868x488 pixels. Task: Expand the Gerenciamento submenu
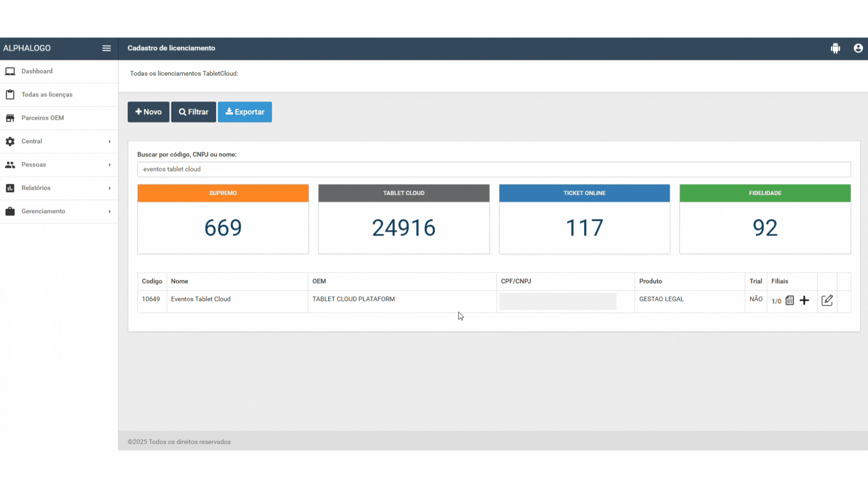point(109,211)
